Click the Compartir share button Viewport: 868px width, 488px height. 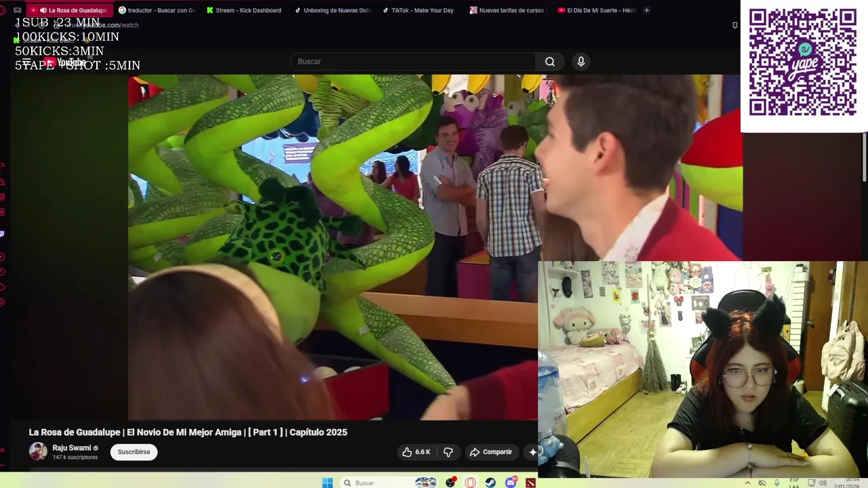click(491, 452)
